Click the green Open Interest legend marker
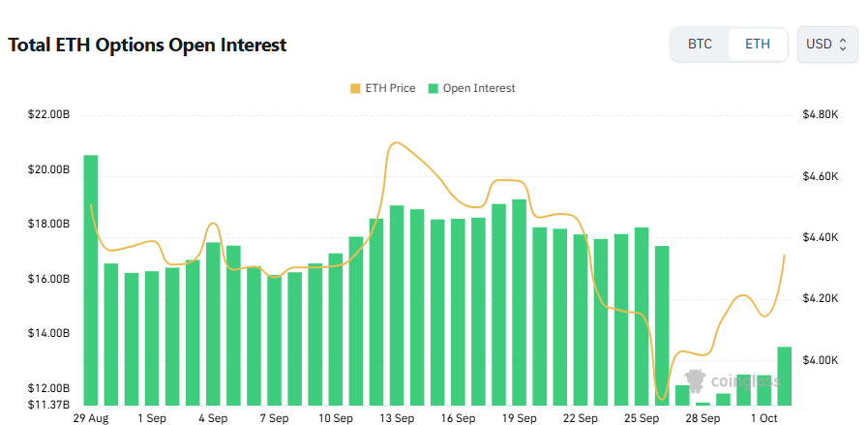 pyautogui.click(x=434, y=88)
